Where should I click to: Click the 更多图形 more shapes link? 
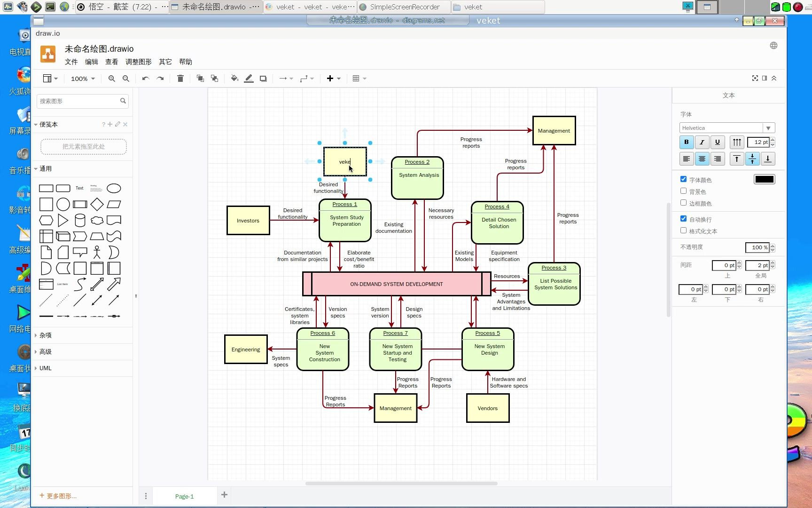click(58, 496)
